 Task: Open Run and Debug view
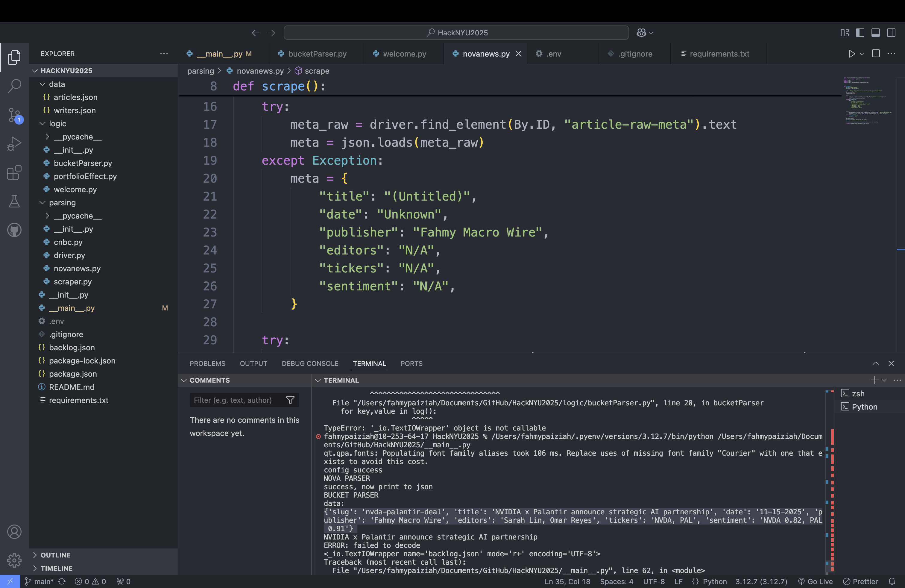14,144
